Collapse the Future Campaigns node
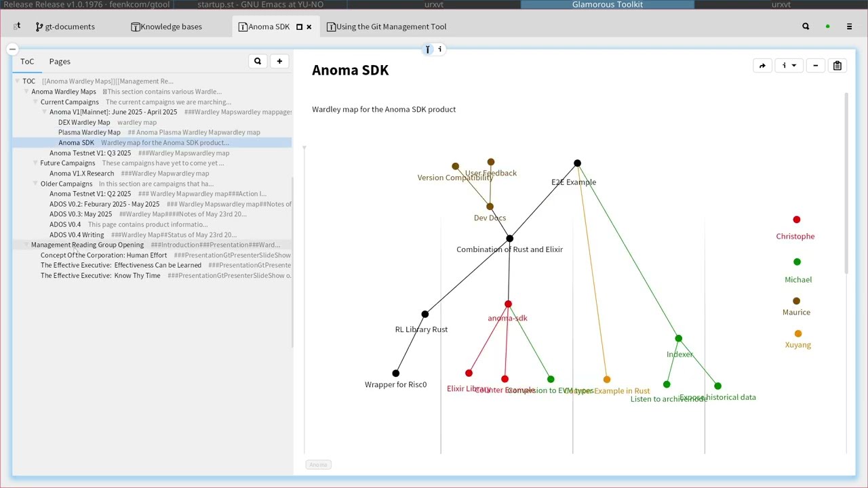 tap(35, 163)
